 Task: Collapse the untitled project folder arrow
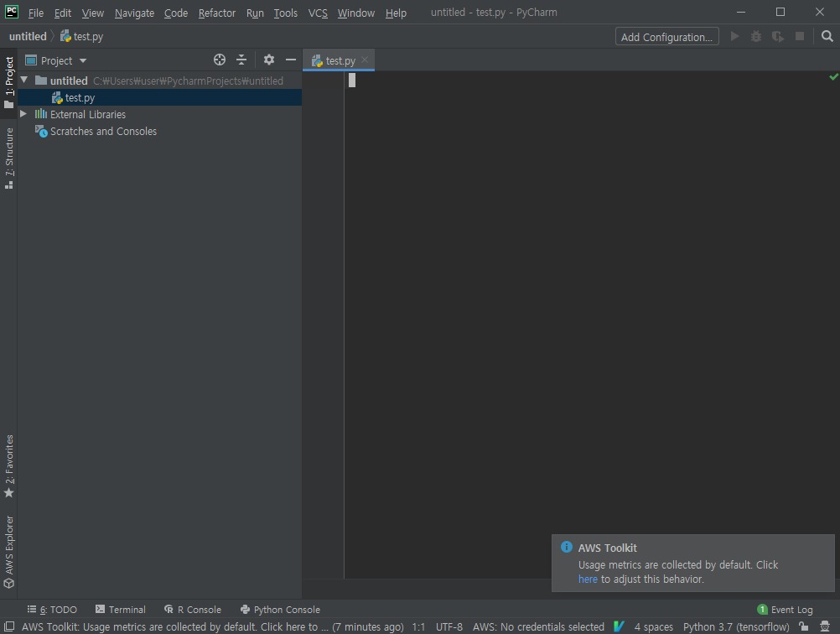tap(24, 81)
